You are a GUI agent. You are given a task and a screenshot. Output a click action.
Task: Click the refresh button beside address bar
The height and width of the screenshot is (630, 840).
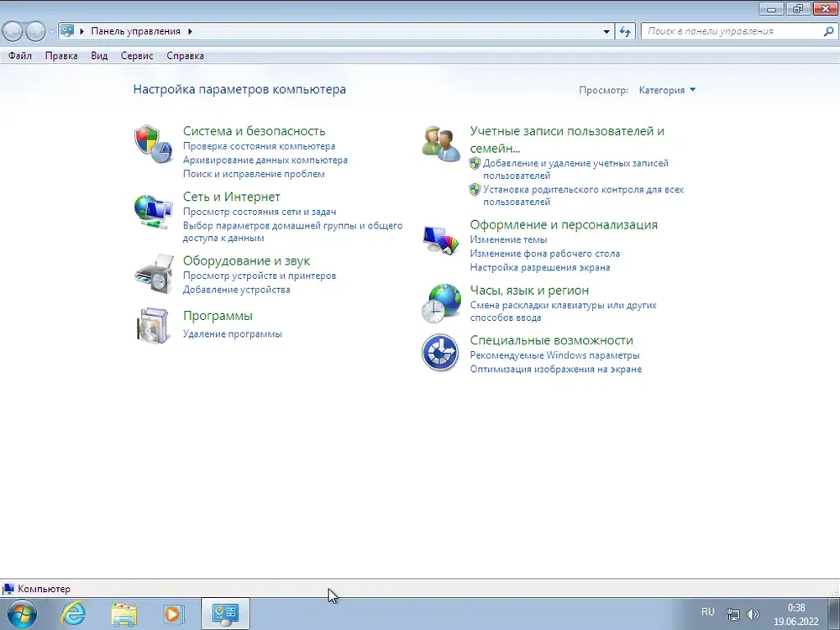(625, 31)
